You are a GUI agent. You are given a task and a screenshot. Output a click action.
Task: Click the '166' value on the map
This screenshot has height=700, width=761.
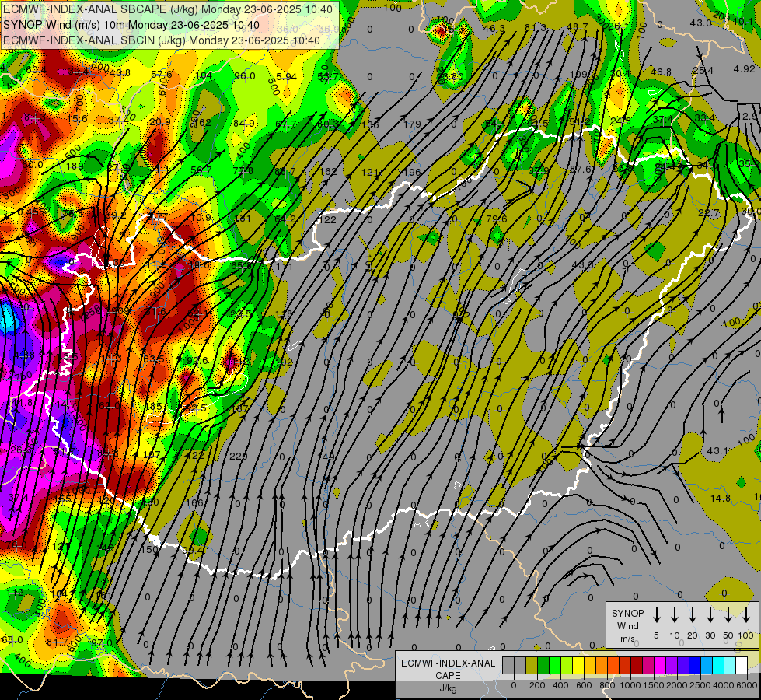[x=194, y=502]
